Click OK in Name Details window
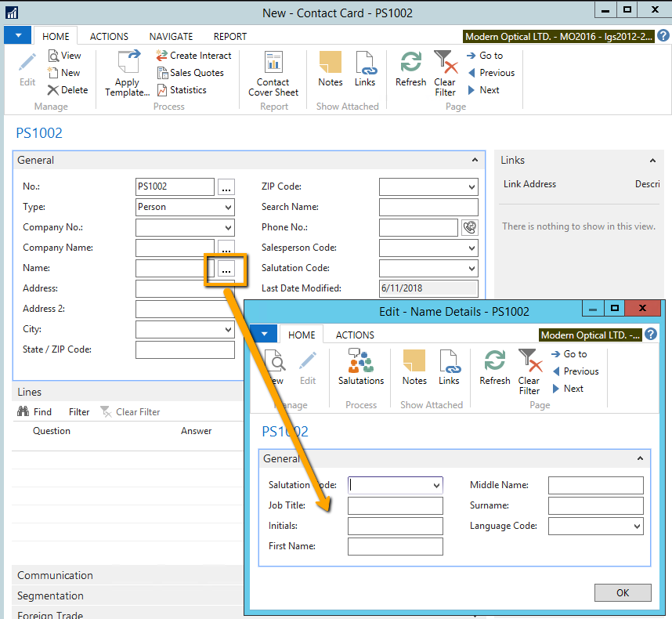The height and width of the screenshot is (619, 672). point(623,592)
